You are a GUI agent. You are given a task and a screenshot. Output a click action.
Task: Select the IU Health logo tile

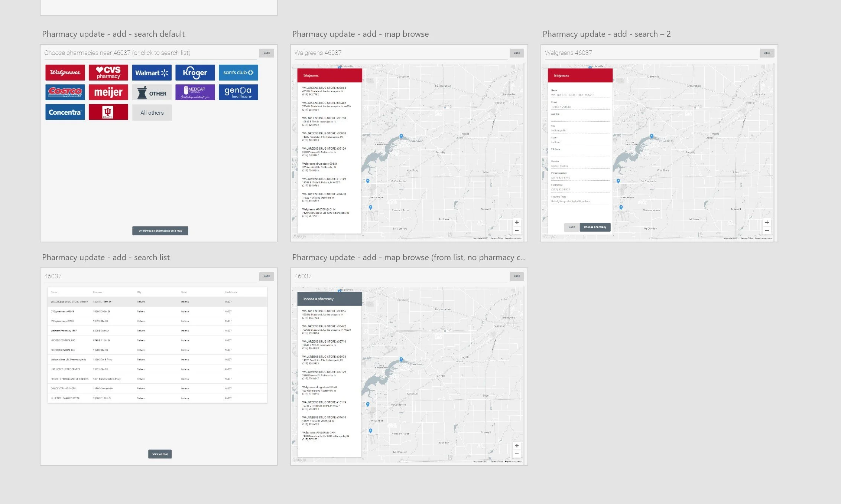[x=108, y=112]
